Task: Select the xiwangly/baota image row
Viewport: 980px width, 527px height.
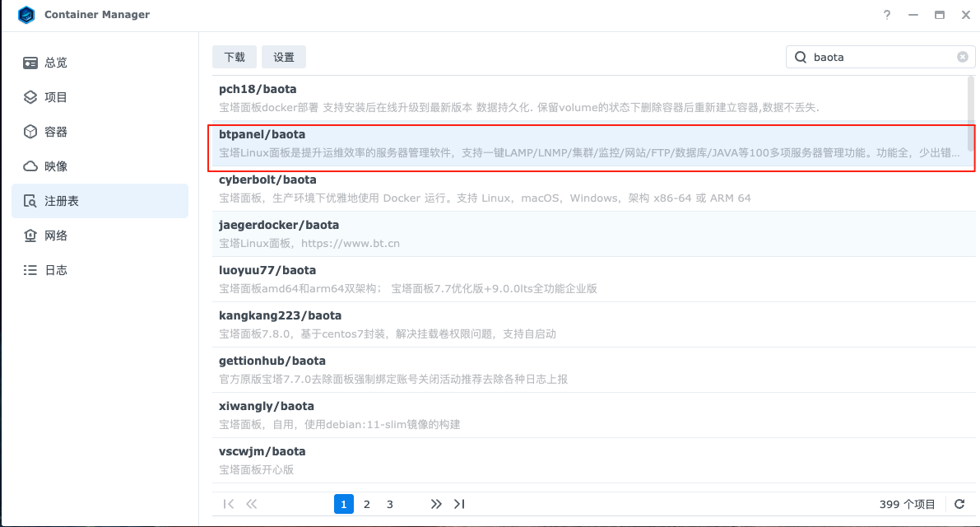Action: click(x=594, y=415)
